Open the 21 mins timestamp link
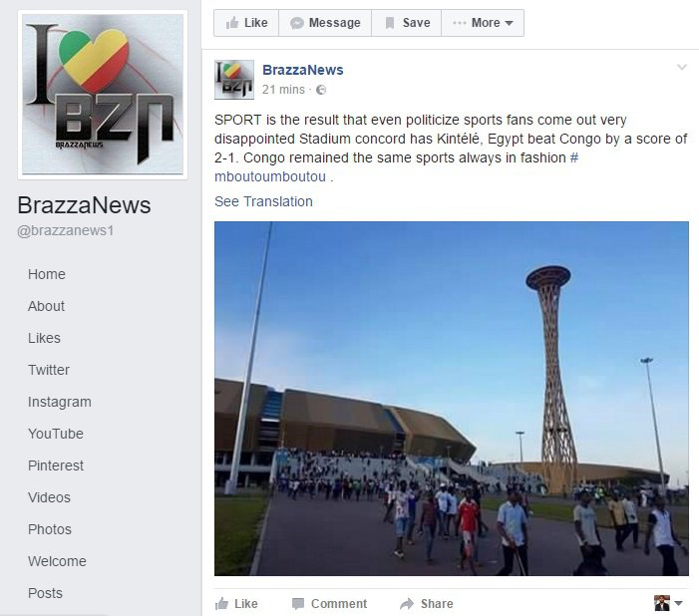Image resolution: width=699 pixels, height=616 pixels. [x=283, y=90]
